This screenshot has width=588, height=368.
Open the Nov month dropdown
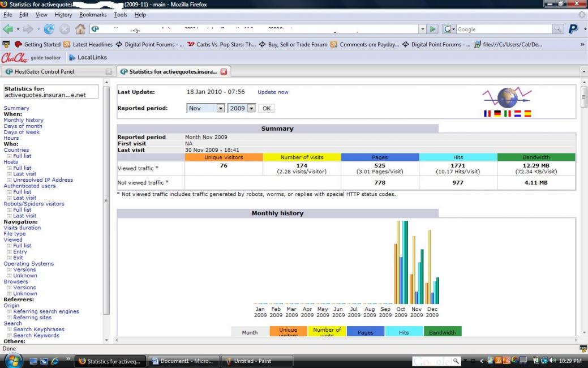pyautogui.click(x=206, y=108)
